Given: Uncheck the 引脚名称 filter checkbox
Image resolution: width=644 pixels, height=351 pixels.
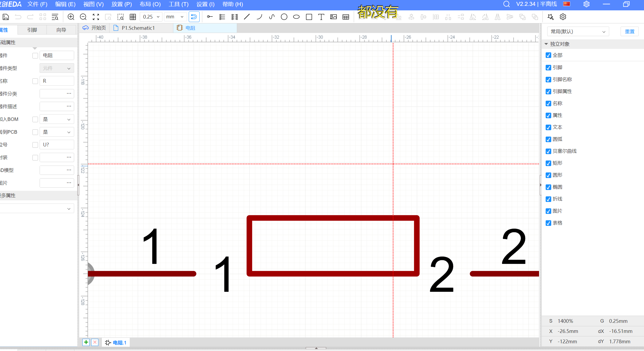Looking at the screenshot, I should tap(548, 80).
